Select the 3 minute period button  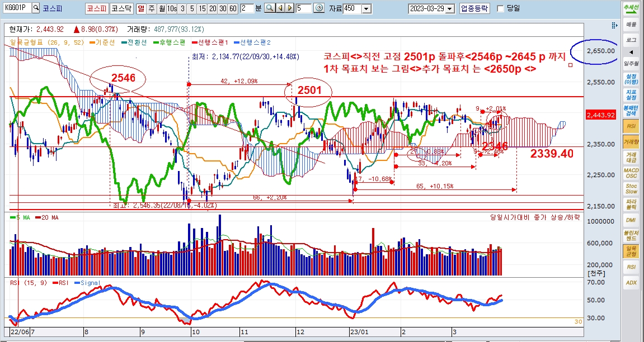click(183, 8)
